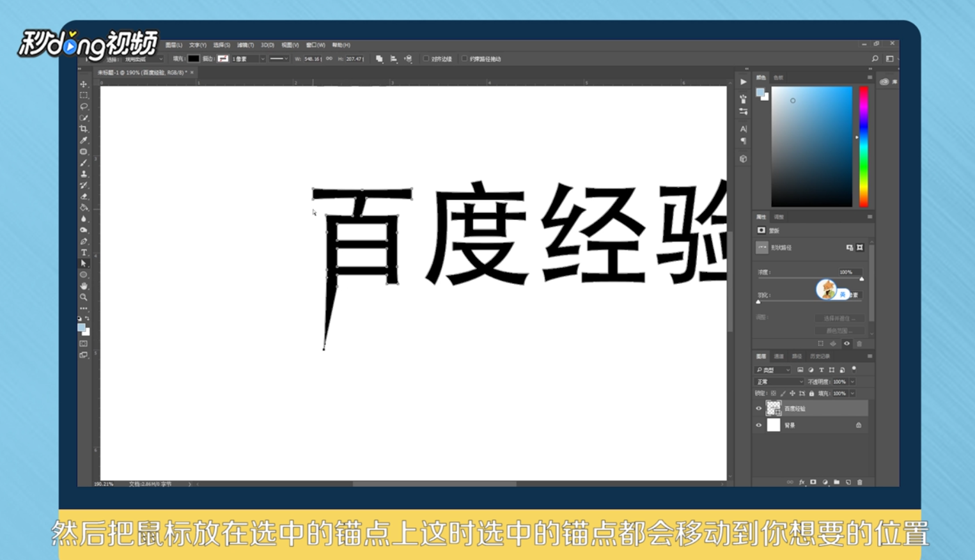The image size is (975, 560).
Task: Open the Character panel icon
Action: [743, 129]
